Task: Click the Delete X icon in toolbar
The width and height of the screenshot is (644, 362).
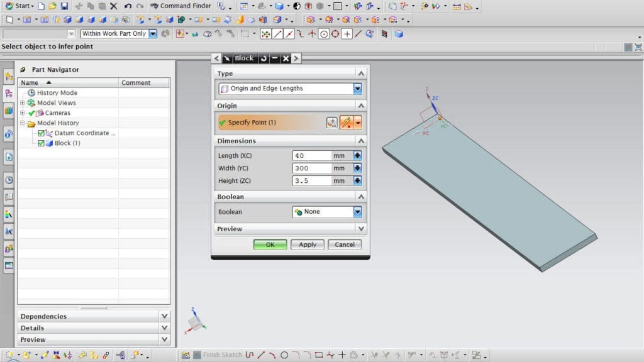Action: click(x=113, y=6)
